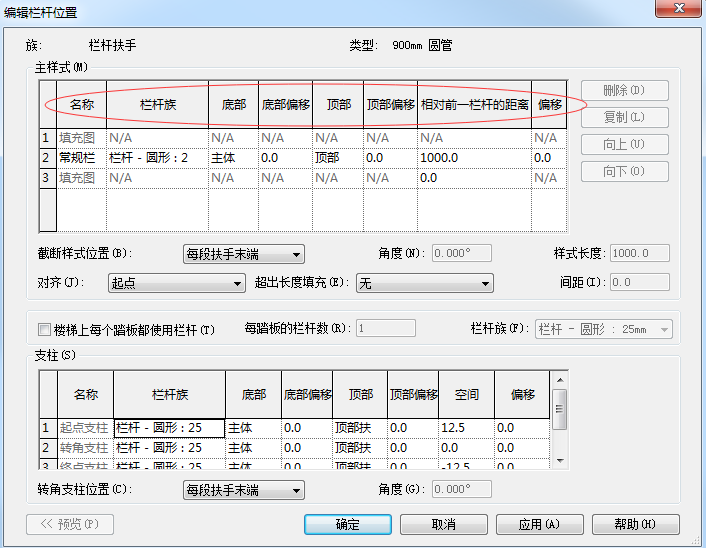Select row 2 header in 主样式 table
The image size is (706, 548).
(48, 158)
